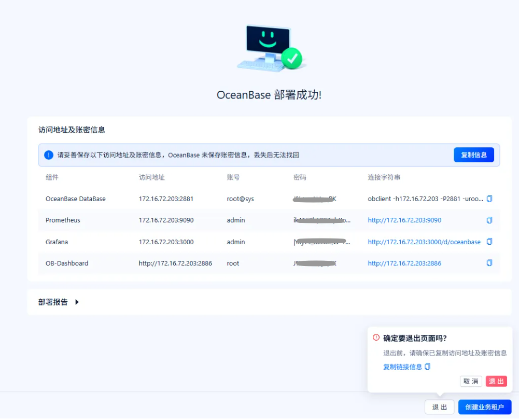Click the Grafana admin account cell
This screenshot has width=519, height=420.
click(236, 242)
